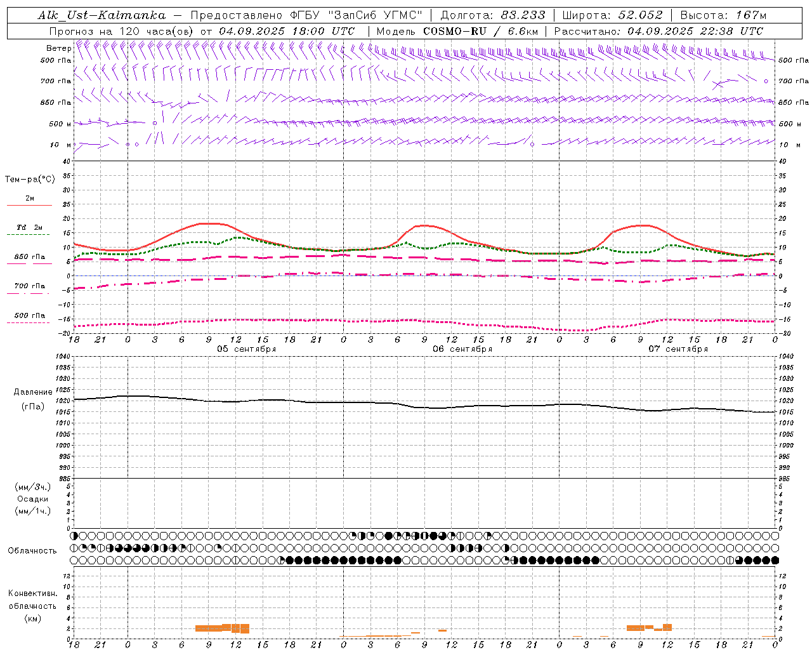The width and height of the screenshot is (812, 650).
Task: Click the '(мм/3ч.)' precipitation unit label
Action: tap(33, 487)
